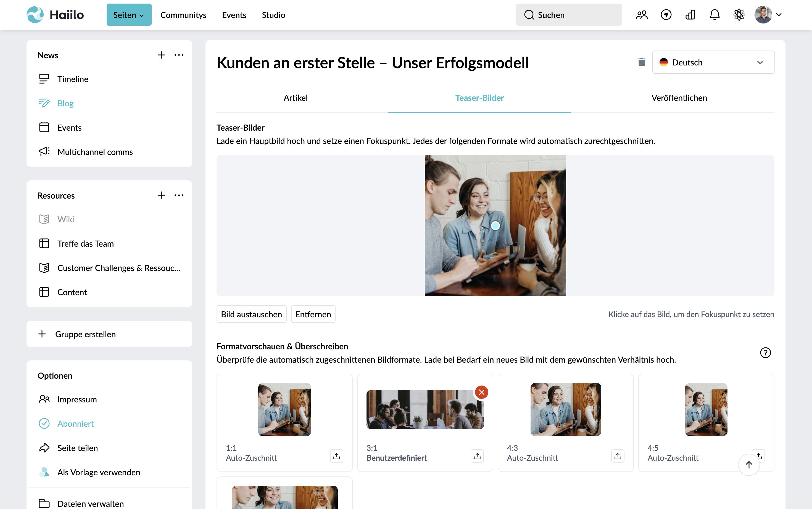
Task: Expand the Seiten dropdown
Action: pyautogui.click(x=129, y=15)
